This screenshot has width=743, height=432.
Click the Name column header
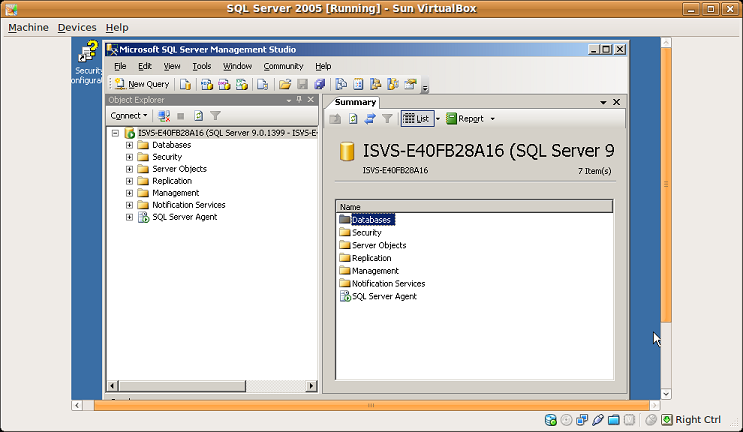point(474,207)
